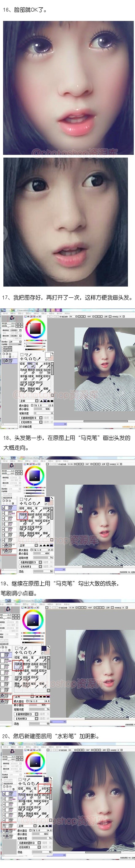The image size is (135, 868).
Task: Select 橡皮擦 tool in step 17 SAI screenshot
Action: [31, 371]
